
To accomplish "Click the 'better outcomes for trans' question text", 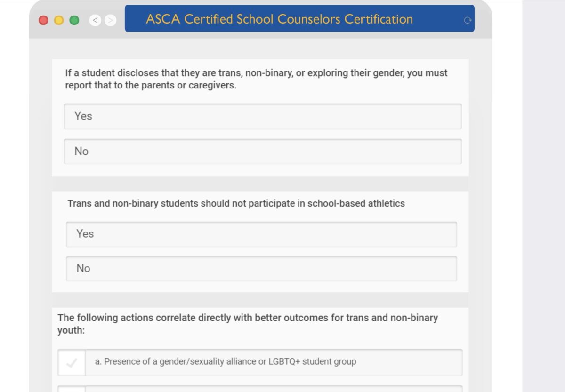I will click(248, 324).
